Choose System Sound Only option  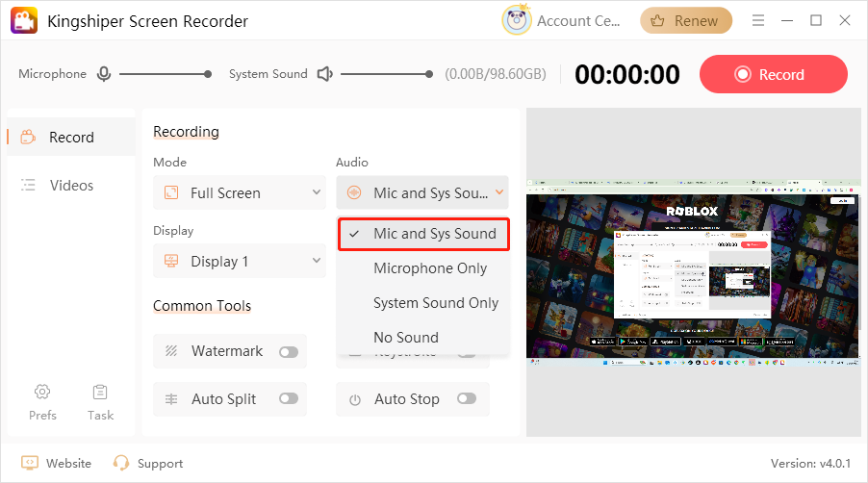435,303
